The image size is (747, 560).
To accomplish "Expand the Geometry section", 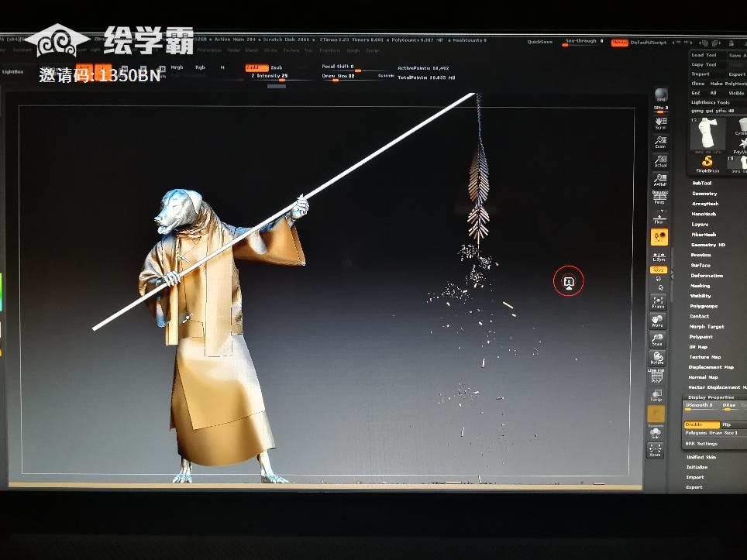I will point(704,194).
